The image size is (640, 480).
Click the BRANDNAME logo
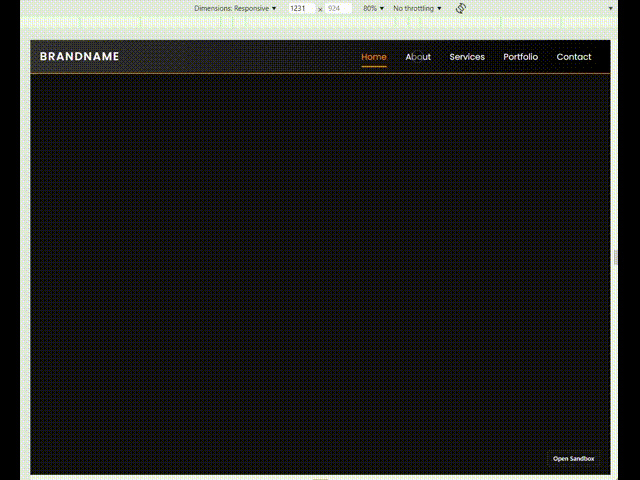(x=79, y=56)
